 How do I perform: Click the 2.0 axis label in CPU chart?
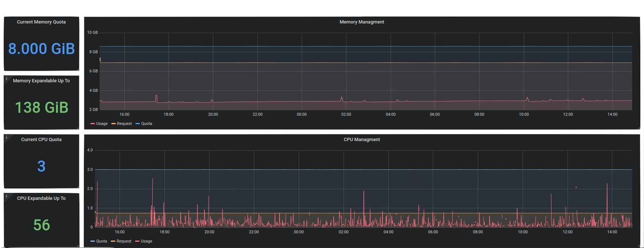point(90,189)
